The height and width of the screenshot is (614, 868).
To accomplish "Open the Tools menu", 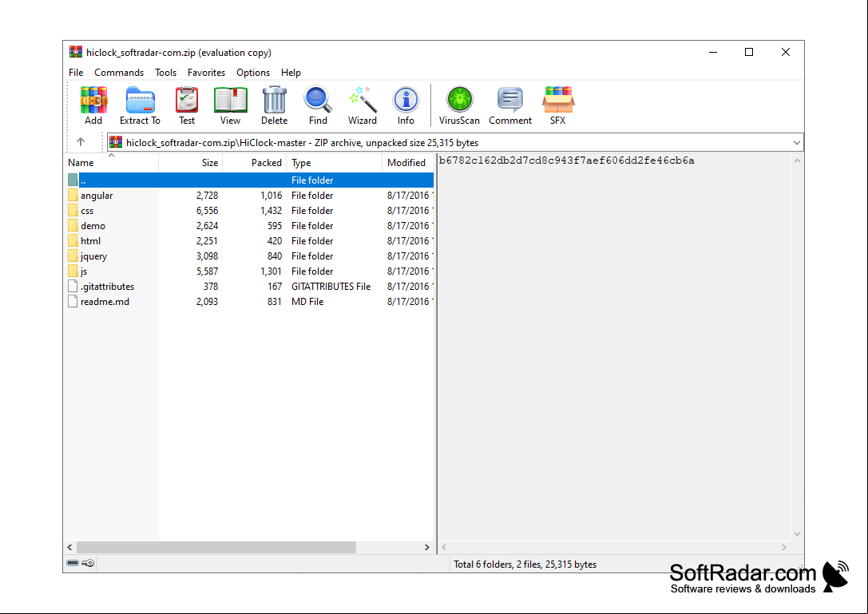I will tap(165, 73).
